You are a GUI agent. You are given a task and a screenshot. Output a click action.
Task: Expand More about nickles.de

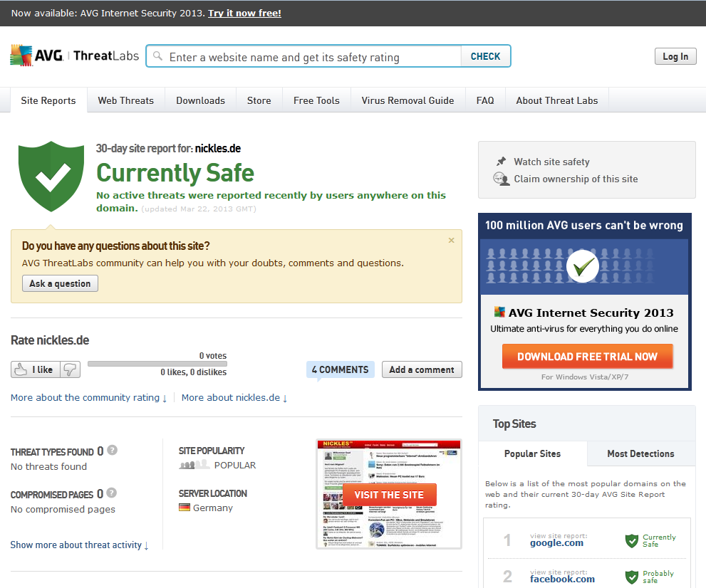(x=234, y=398)
